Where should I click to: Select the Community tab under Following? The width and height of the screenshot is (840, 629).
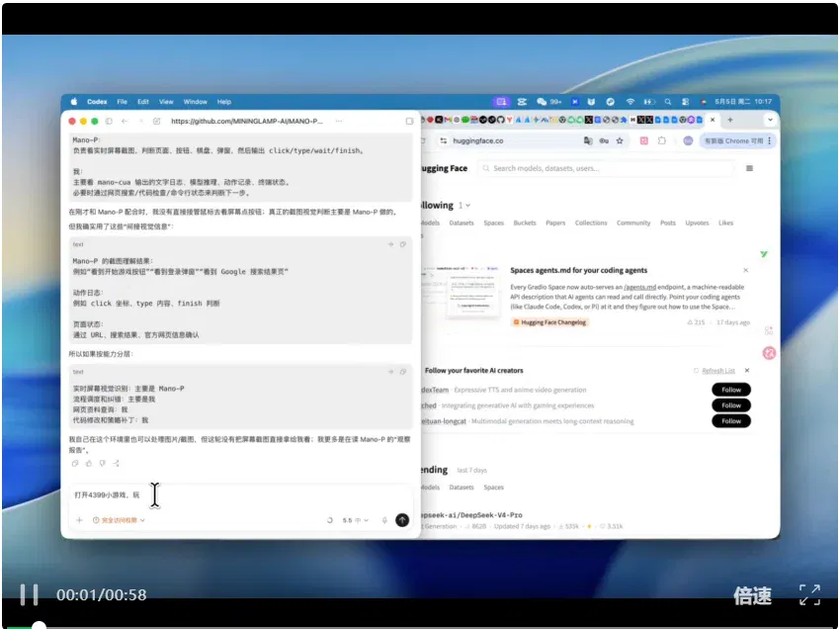pos(633,224)
